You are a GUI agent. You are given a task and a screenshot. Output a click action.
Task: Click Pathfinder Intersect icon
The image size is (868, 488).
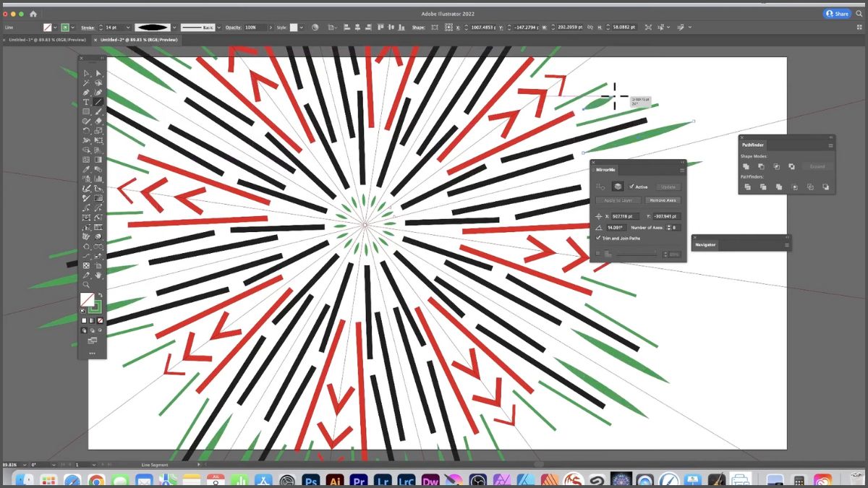776,166
